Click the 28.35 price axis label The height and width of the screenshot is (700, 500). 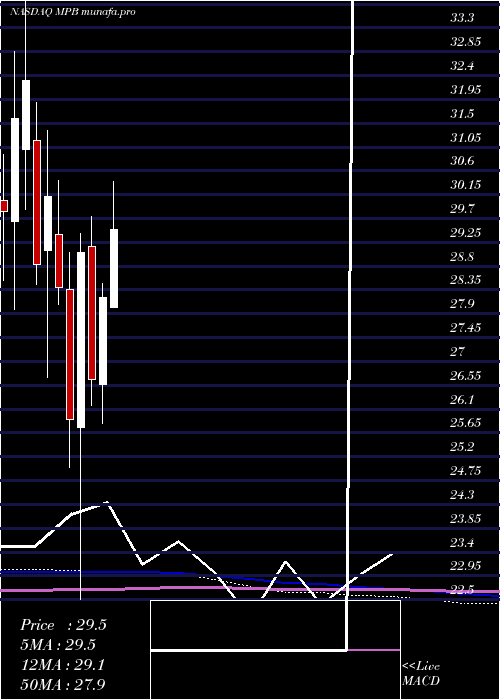[466, 280]
